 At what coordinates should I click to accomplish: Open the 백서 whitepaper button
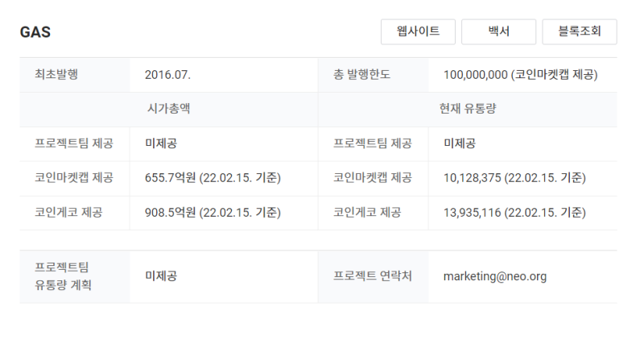(x=498, y=31)
